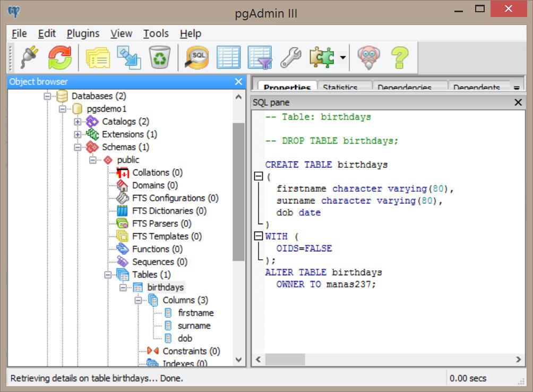Collapse the Databases (2) node
533x392 pixels.
(47, 96)
